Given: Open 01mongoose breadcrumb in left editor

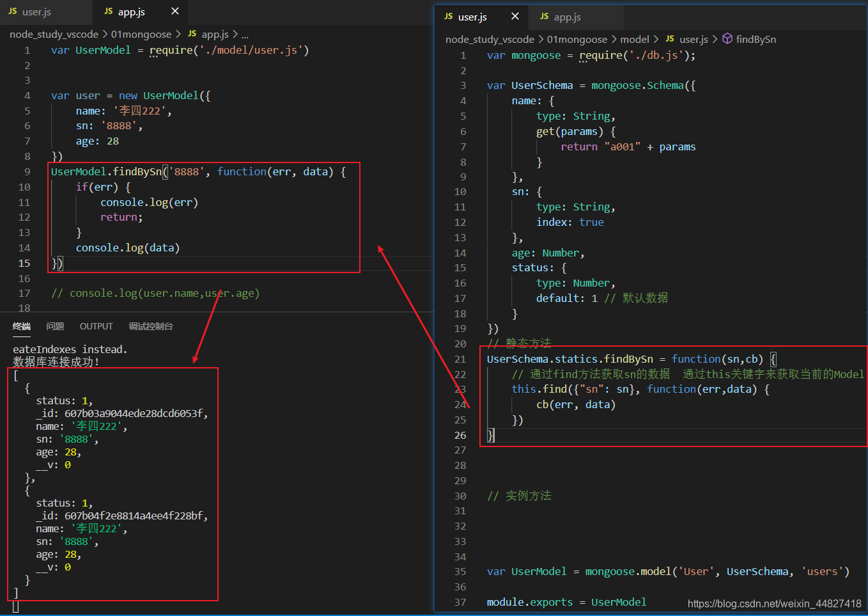Looking at the screenshot, I should tap(141, 34).
